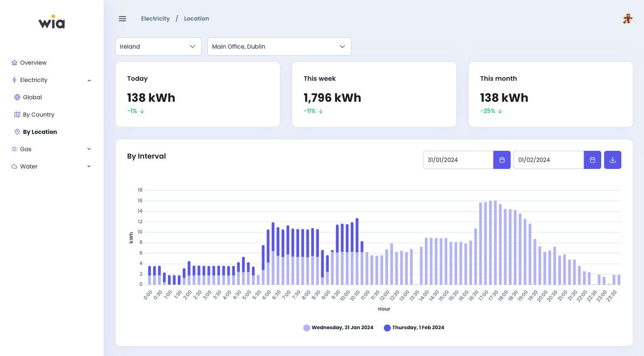Click the Hour axis label
644x356 pixels.
pos(384,309)
